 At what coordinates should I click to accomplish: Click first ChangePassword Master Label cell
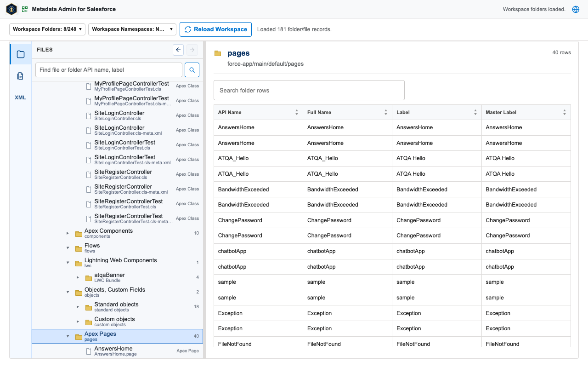(x=526, y=220)
